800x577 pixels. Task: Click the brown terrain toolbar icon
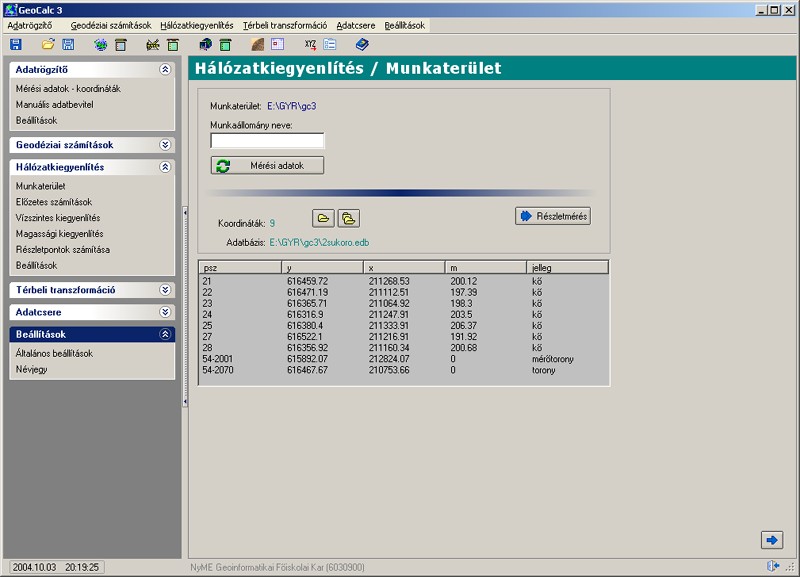click(258, 45)
